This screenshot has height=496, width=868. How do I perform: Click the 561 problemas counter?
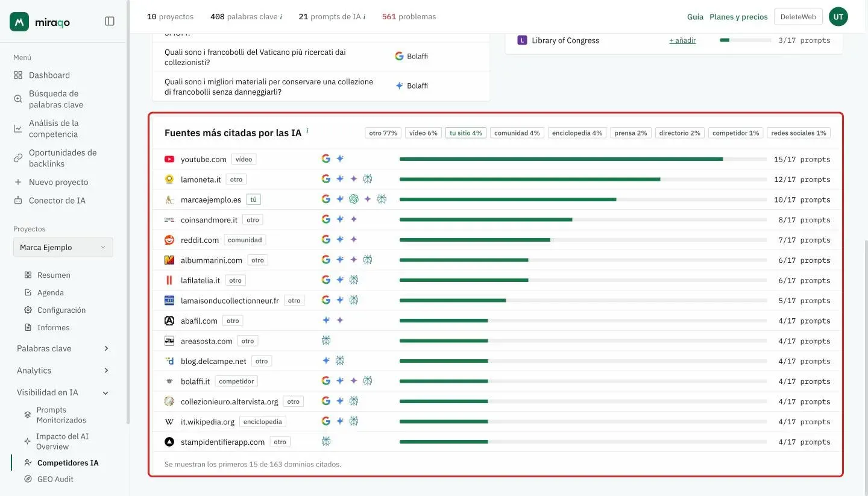(x=409, y=17)
